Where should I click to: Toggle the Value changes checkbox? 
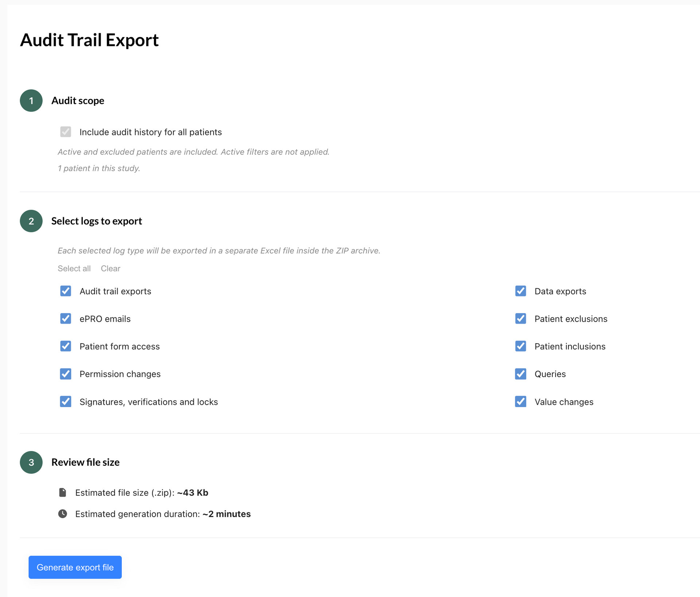[521, 402]
